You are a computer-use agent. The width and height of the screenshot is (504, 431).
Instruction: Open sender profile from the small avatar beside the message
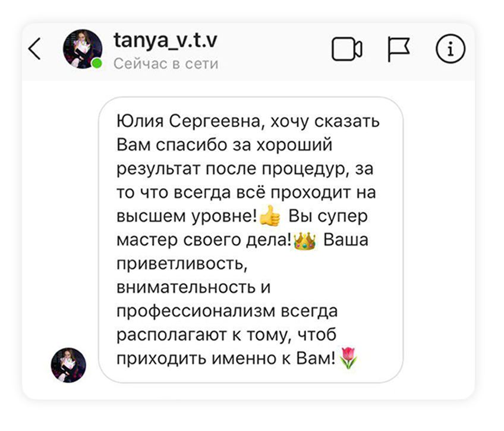click(x=68, y=365)
